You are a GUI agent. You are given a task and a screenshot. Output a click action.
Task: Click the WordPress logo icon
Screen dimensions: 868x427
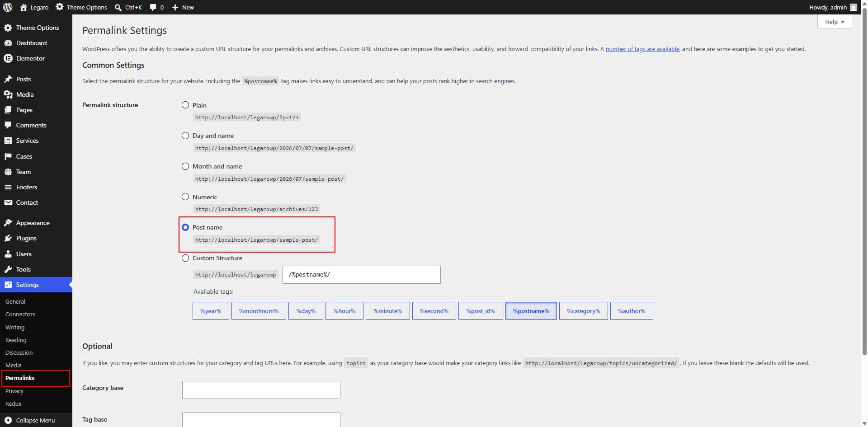[8, 7]
